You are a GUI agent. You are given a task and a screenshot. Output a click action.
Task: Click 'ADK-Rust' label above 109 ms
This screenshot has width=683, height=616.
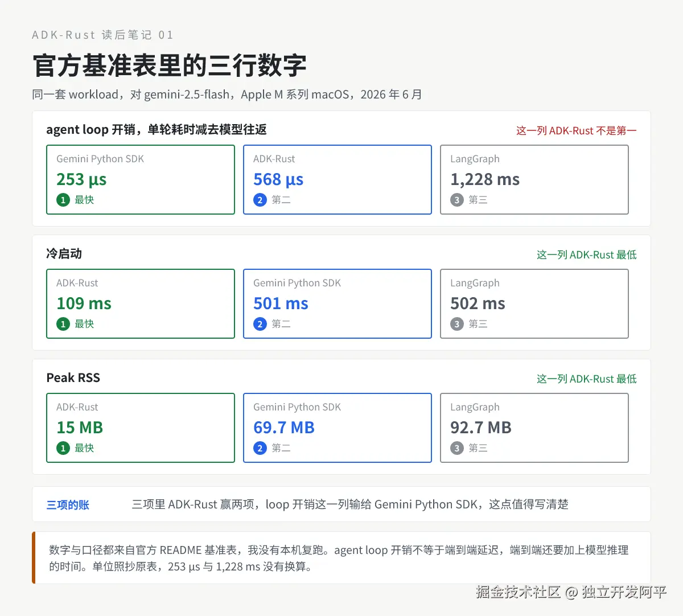[77, 283]
